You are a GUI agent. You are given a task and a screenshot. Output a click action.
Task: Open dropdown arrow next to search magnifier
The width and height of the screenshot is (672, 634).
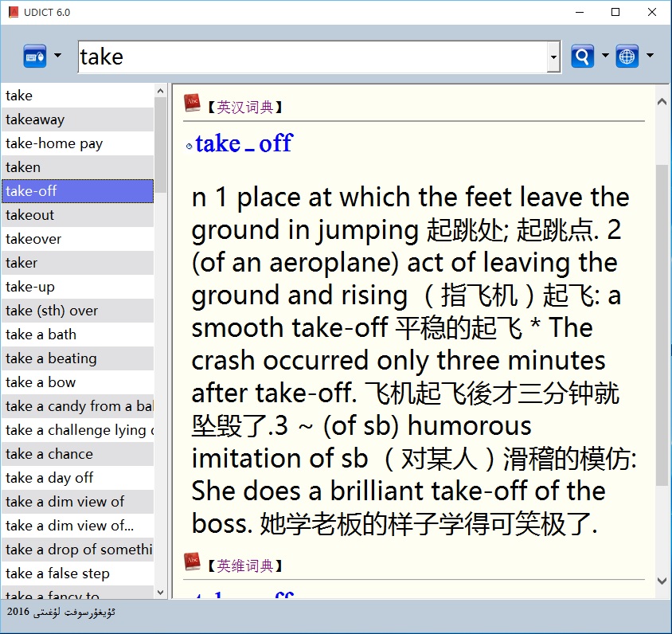605,57
